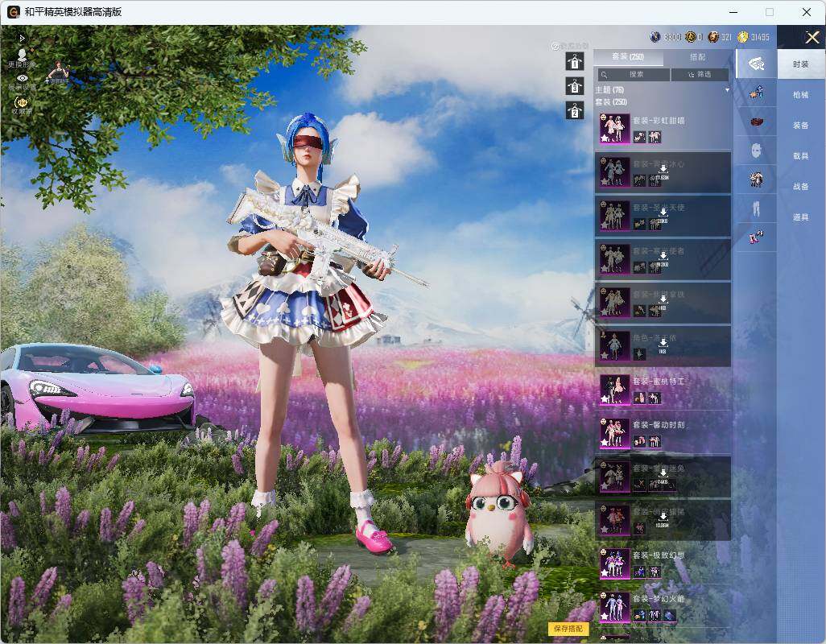
Task: Select the 套装-馨动时刻 outfit thumbnail
Action: (615, 433)
